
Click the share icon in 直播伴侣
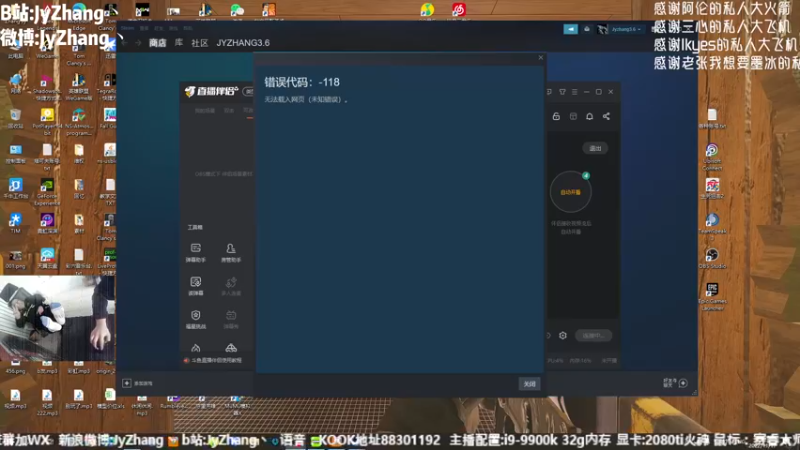pyautogui.click(x=606, y=116)
